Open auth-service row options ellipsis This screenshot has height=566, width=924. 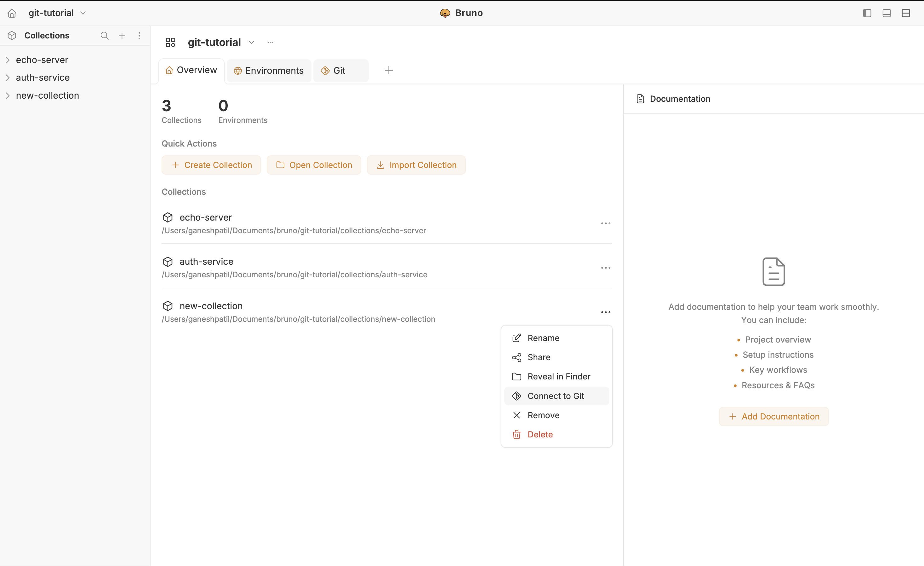pyautogui.click(x=606, y=268)
